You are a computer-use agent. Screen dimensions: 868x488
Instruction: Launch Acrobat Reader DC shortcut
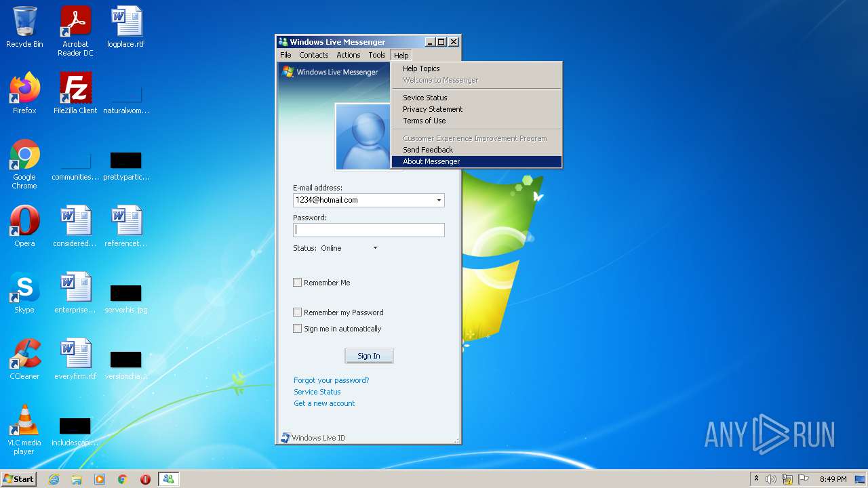(x=75, y=30)
